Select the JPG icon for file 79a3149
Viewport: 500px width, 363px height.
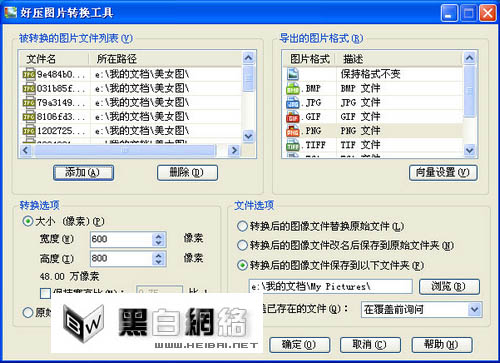pos(29,103)
